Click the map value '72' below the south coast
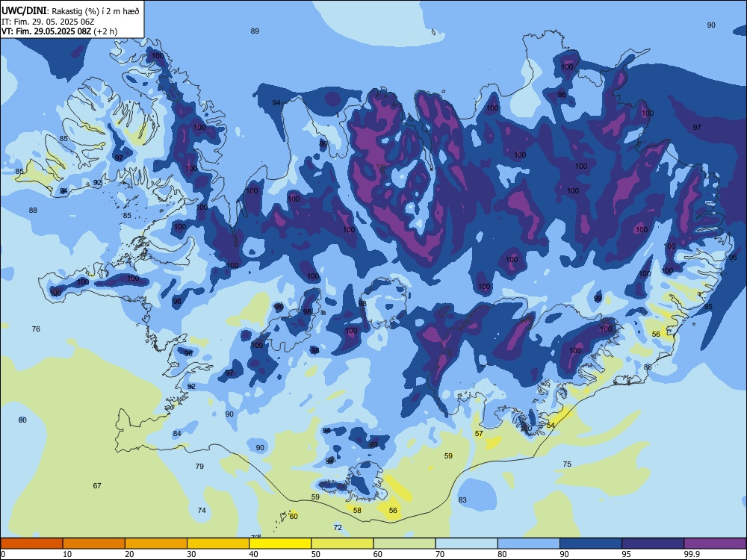 (338, 527)
